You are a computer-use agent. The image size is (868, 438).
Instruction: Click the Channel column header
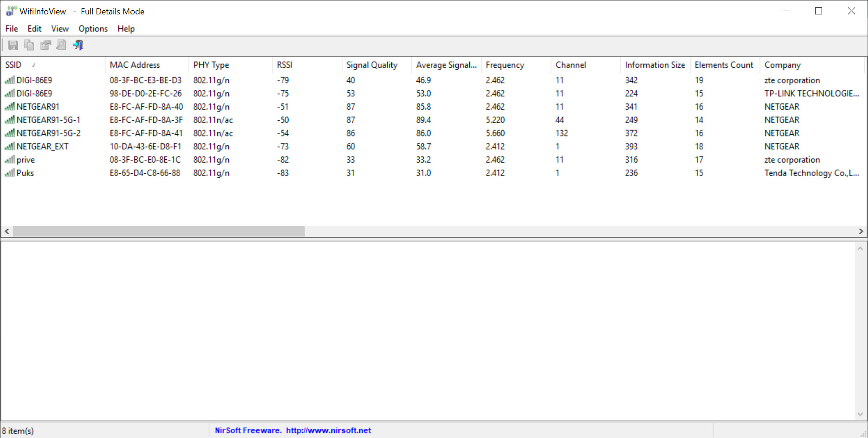pos(570,65)
